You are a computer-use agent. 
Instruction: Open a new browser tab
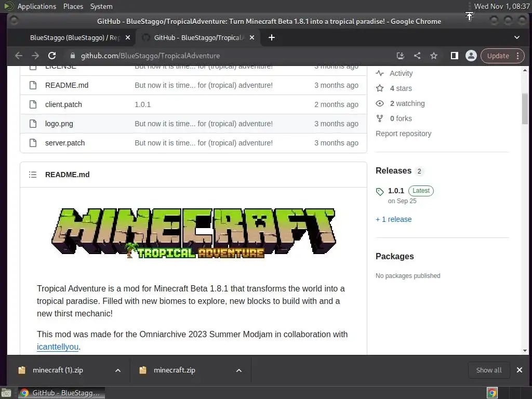click(x=271, y=37)
